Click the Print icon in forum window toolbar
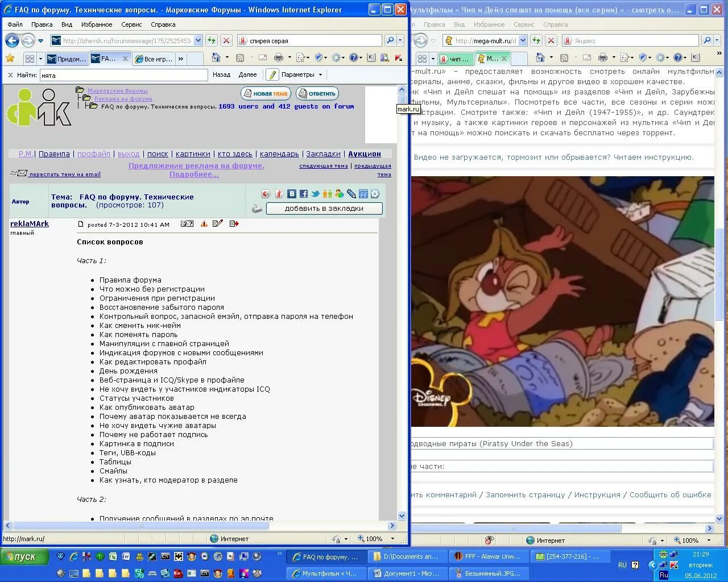 pyautogui.click(x=278, y=57)
